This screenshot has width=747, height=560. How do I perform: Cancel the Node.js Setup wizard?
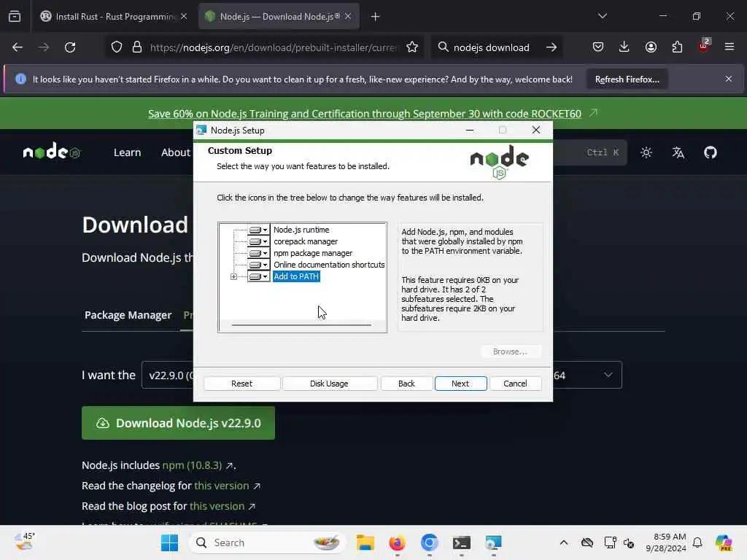point(515,384)
